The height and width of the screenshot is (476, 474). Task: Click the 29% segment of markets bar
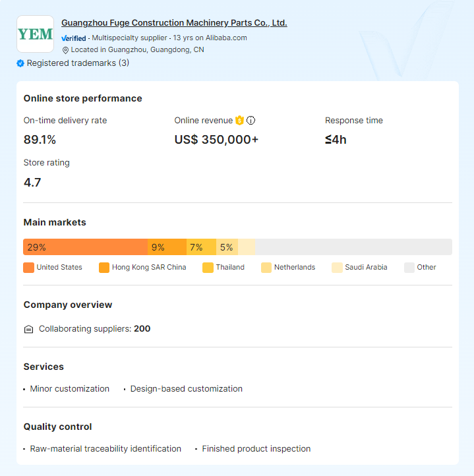(x=85, y=247)
